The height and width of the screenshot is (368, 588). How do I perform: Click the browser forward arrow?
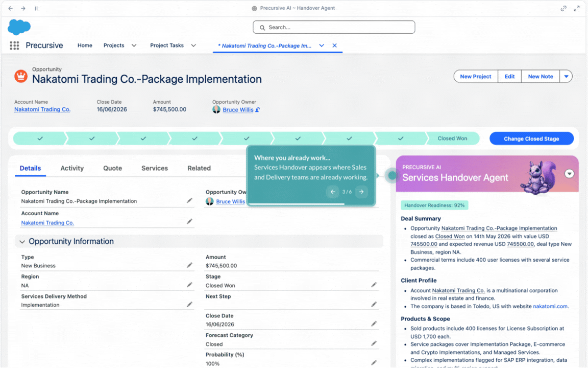point(23,8)
